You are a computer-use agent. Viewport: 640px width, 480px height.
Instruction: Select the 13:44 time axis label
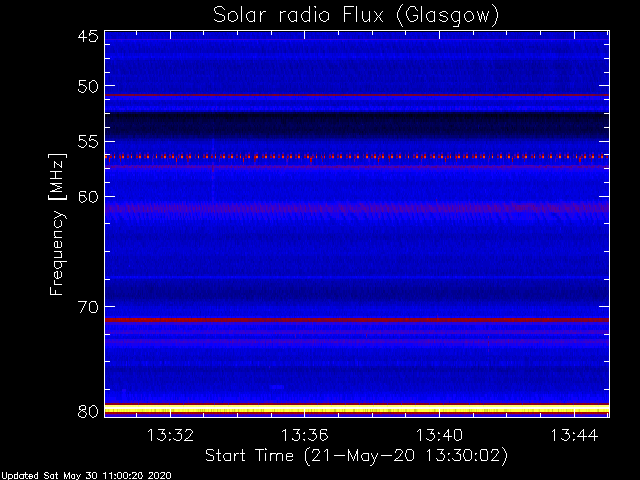[x=574, y=435]
